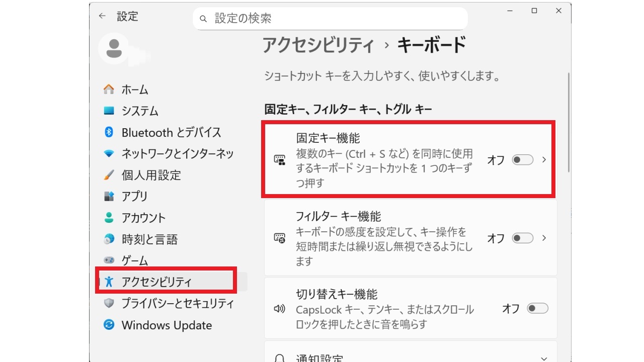
Task: Open 固定キー機能 details via chevron
Action: [544, 160]
